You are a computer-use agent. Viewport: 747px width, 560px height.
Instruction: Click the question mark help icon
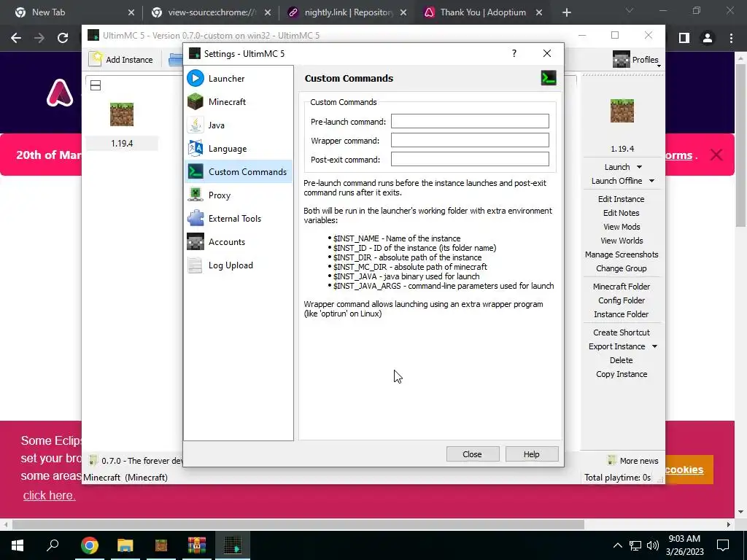pyautogui.click(x=514, y=53)
